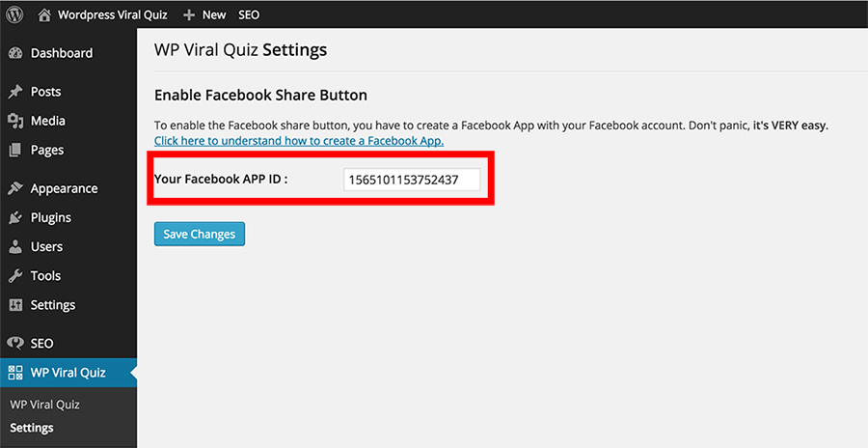Click the Posts pushpin icon

15,92
